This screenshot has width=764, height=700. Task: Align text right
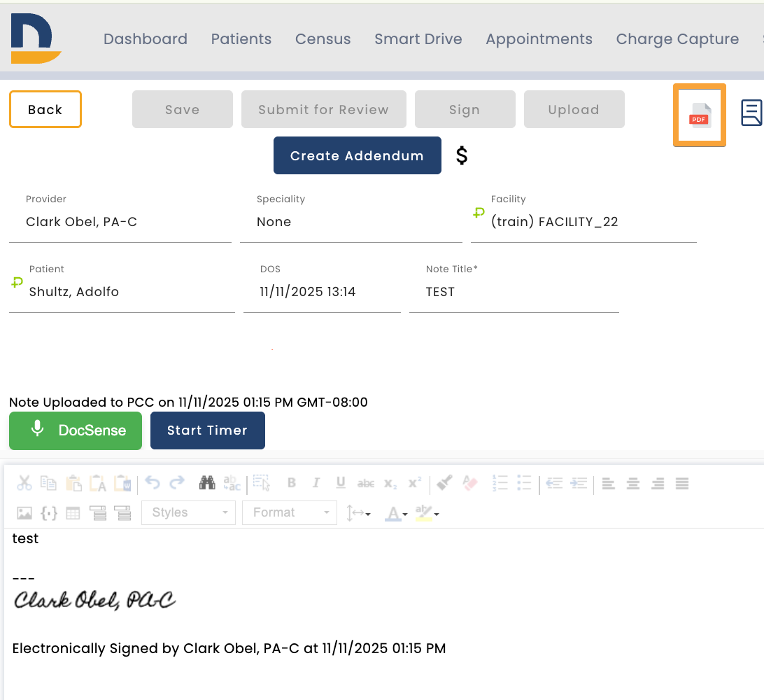point(658,483)
